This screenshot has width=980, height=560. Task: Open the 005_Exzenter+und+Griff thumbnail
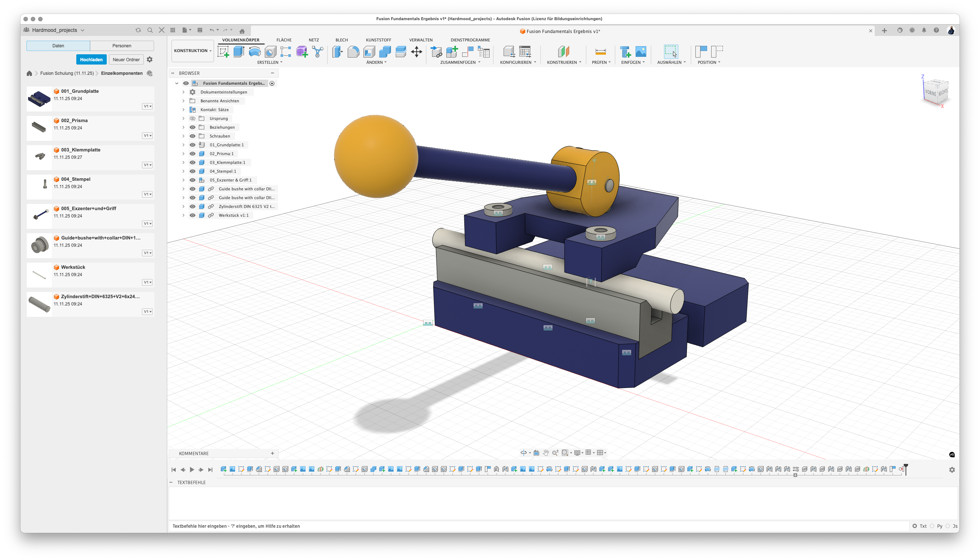tap(40, 216)
